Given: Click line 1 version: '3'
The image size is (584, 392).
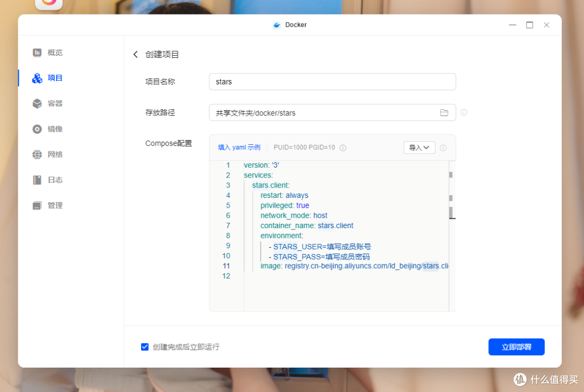Looking at the screenshot, I should coord(261,165).
